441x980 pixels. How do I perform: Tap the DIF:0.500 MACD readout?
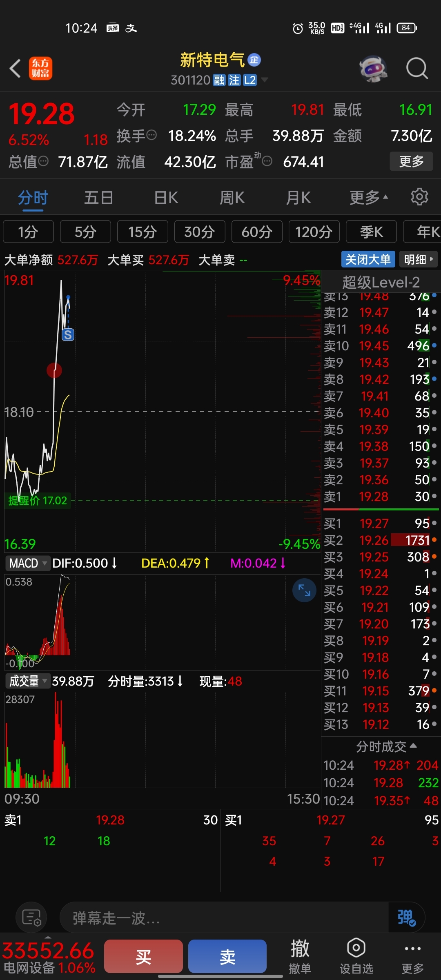(85, 563)
